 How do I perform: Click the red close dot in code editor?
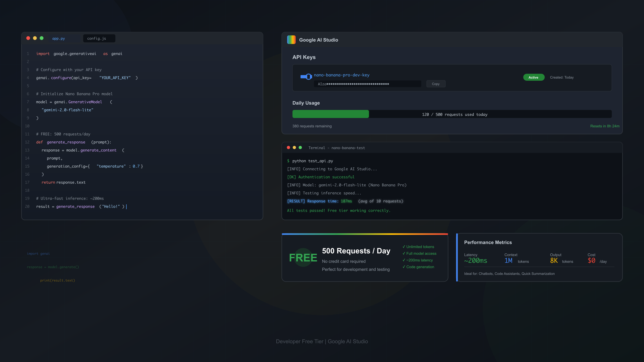28,38
